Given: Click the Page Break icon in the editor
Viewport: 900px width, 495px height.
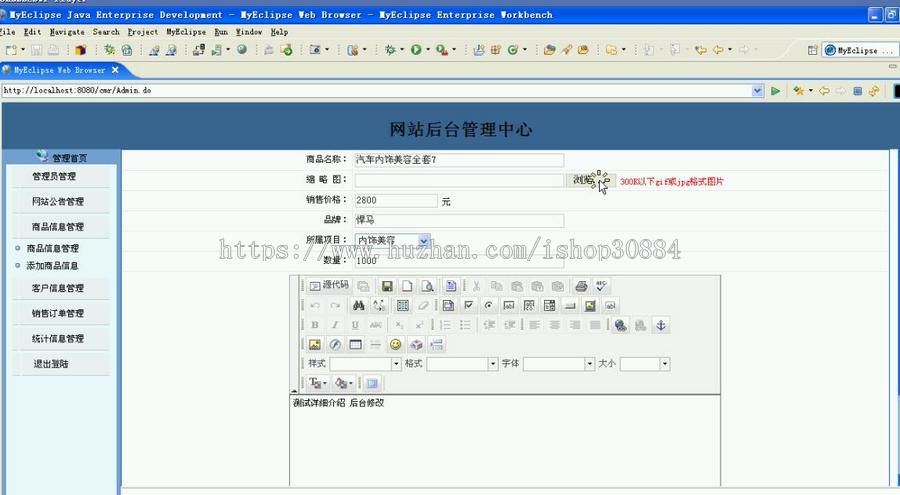Looking at the screenshot, I should (436, 345).
